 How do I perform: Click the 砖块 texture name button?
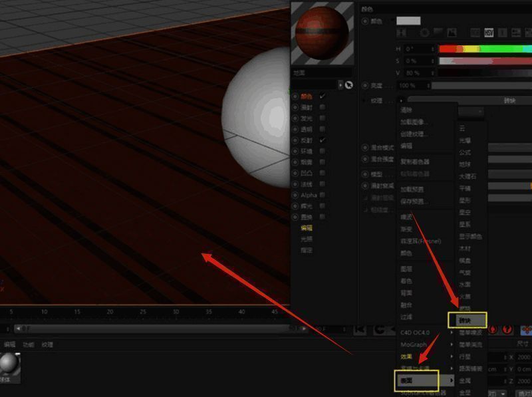[509, 100]
